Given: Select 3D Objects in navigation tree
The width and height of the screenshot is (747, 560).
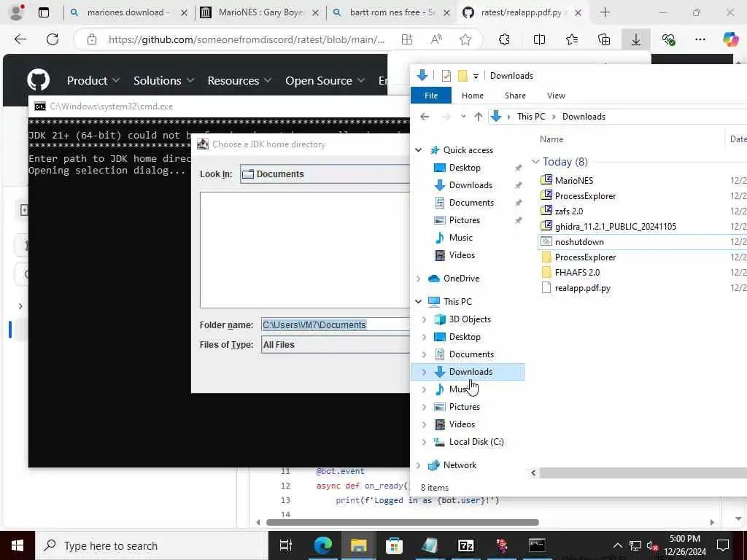Looking at the screenshot, I should [x=469, y=319].
